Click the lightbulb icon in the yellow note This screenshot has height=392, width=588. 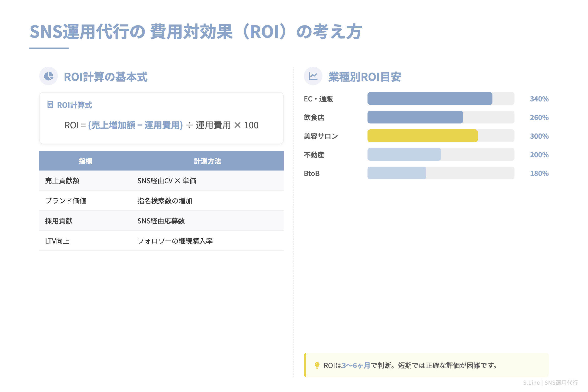point(317,366)
